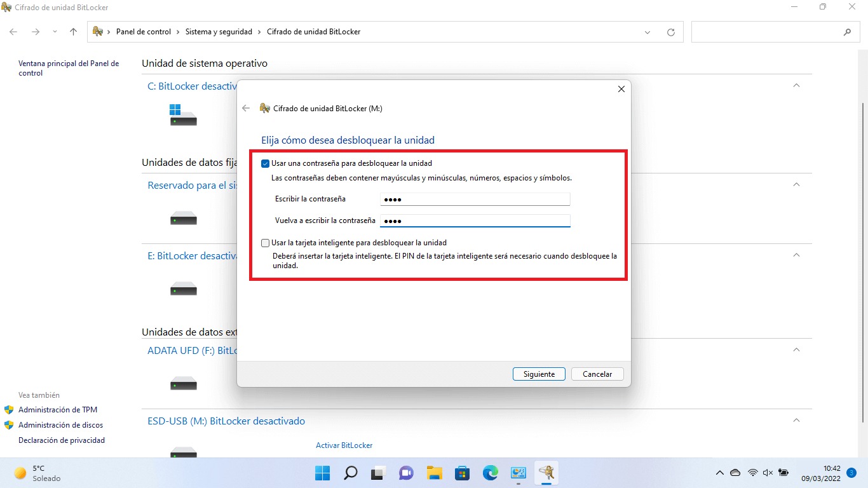Check 'Usar una contraseña para desbloquear la unidad'

[x=265, y=163]
